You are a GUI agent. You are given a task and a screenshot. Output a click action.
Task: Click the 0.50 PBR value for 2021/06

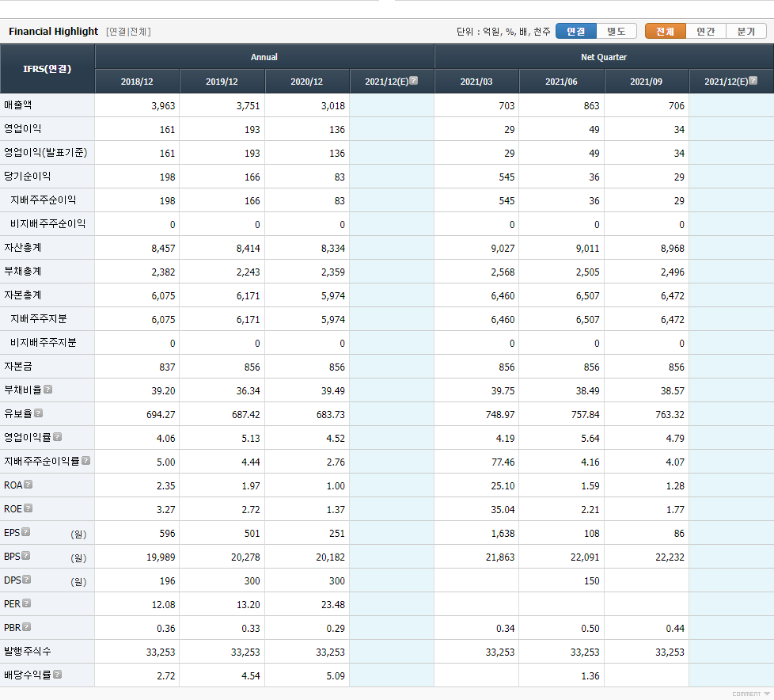click(590, 628)
